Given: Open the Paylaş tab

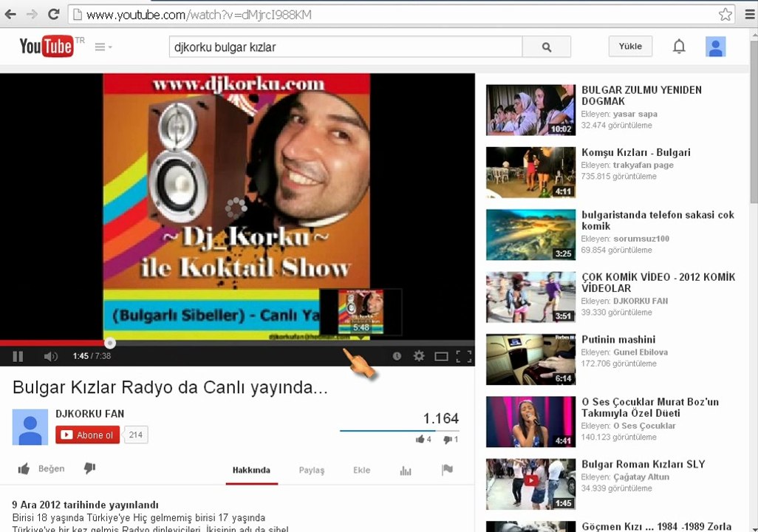Looking at the screenshot, I should 311,470.
